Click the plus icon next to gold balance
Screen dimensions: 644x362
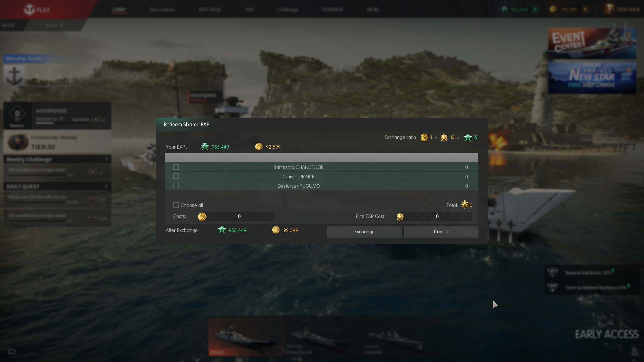coord(585,9)
